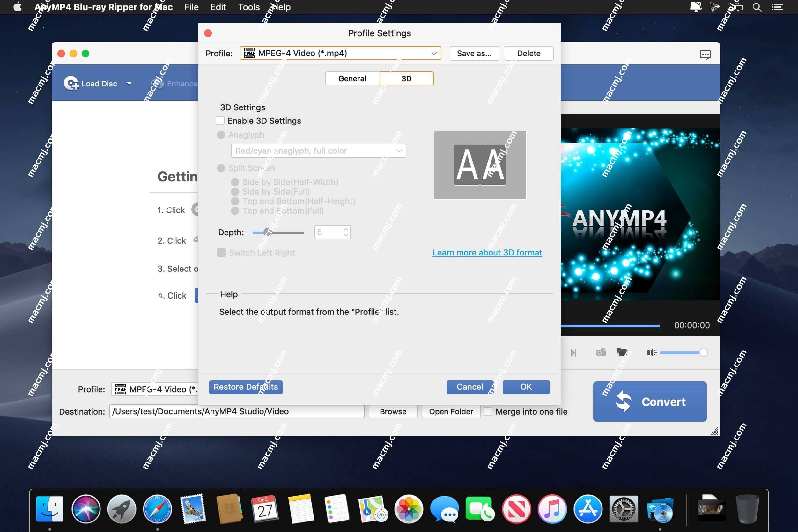Open Notes app in Dock

(301, 509)
